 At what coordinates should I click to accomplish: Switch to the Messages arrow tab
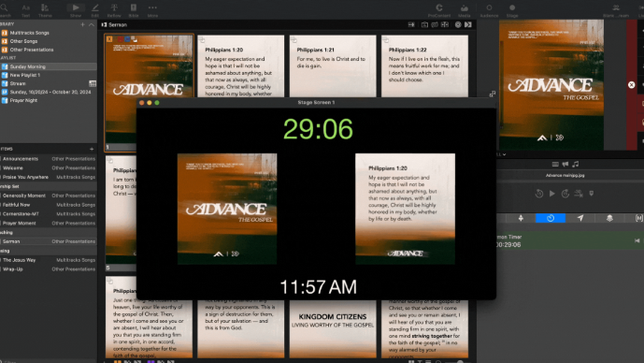(580, 218)
